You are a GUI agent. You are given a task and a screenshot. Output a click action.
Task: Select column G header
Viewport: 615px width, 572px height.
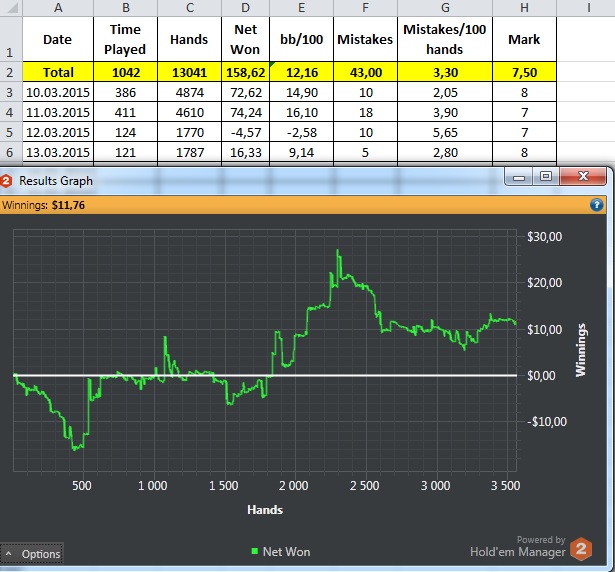(445, 8)
